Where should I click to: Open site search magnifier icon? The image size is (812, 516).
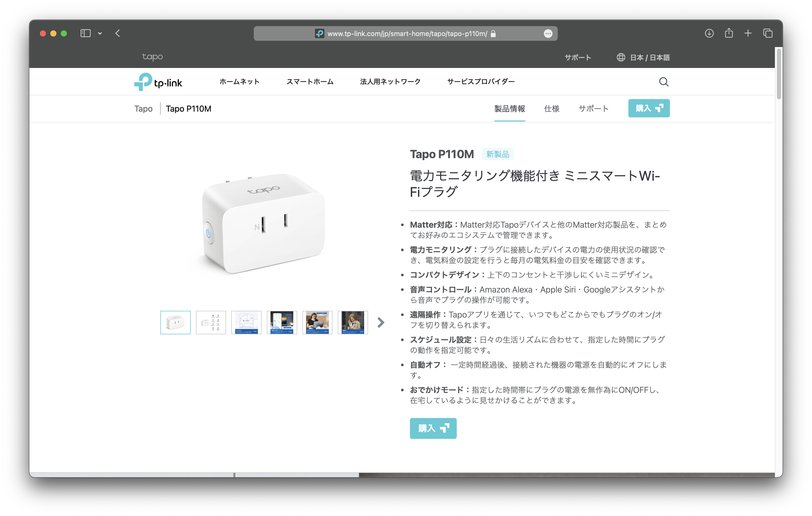tap(664, 82)
